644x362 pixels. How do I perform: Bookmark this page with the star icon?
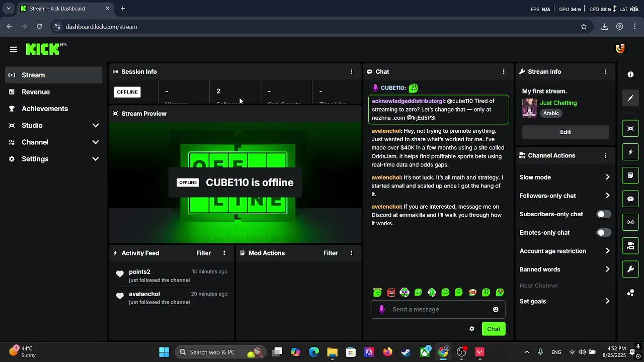coord(584,27)
